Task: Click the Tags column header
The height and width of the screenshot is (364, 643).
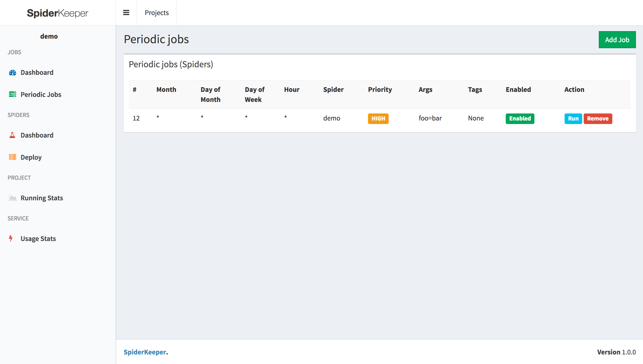Action: point(475,89)
